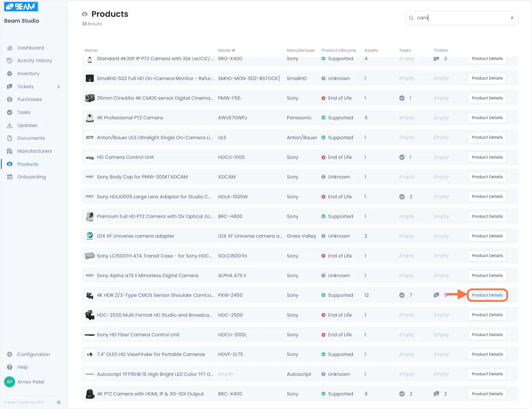Open Product Details for AWUE70WPJ
Image resolution: width=532 pixels, height=409 pixels.
point(487,118)
